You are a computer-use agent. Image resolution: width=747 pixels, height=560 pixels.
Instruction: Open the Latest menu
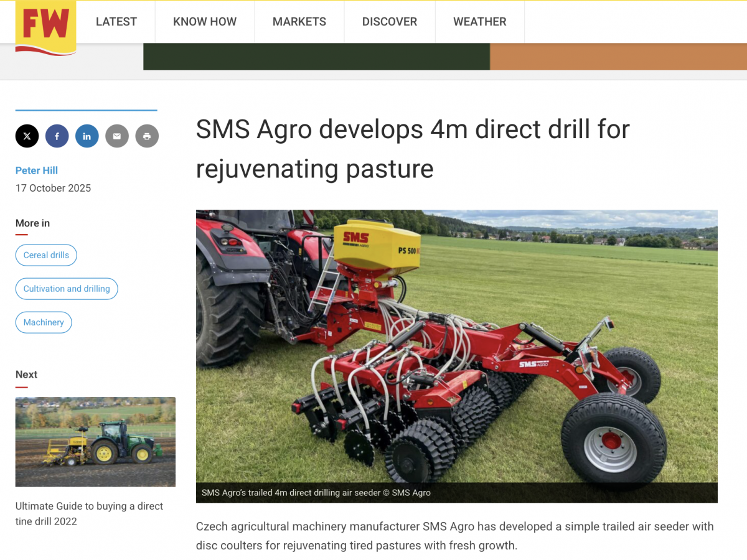116,22
